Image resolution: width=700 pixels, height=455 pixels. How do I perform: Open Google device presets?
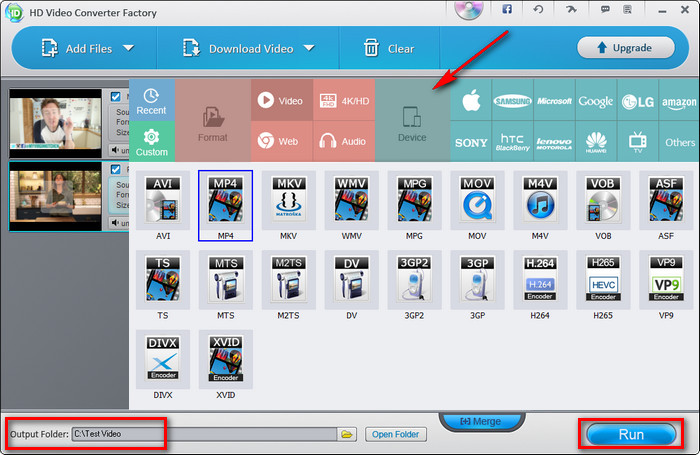coord(596,100)
